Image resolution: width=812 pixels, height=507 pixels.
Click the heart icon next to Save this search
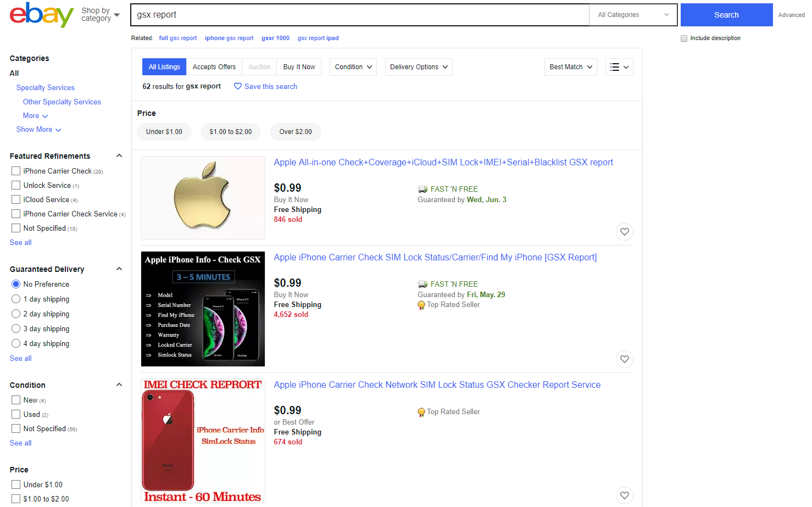pyautogui.click(x=238, y=86)
